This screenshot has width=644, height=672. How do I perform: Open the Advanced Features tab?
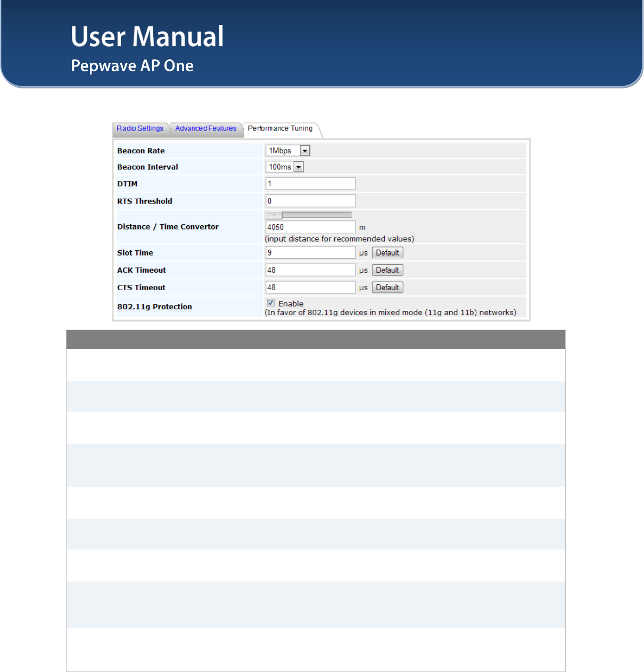point(206,128)
